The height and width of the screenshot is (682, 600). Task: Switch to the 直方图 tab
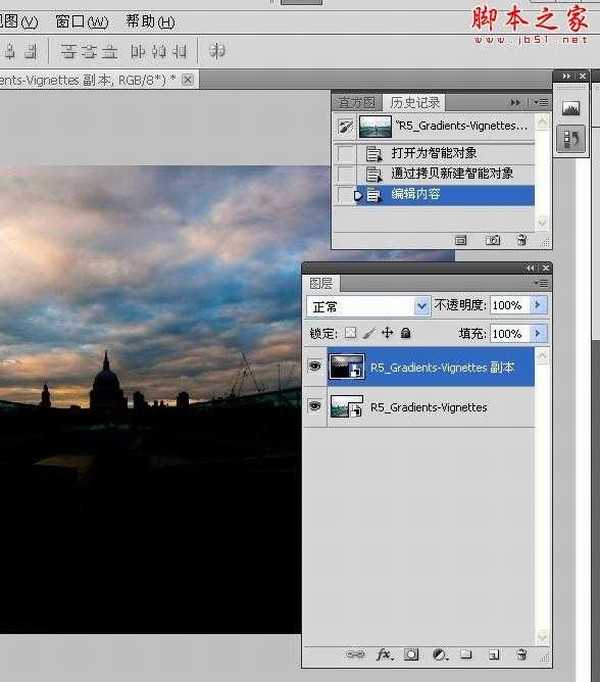pyautogui.click(x=355, y=102)
